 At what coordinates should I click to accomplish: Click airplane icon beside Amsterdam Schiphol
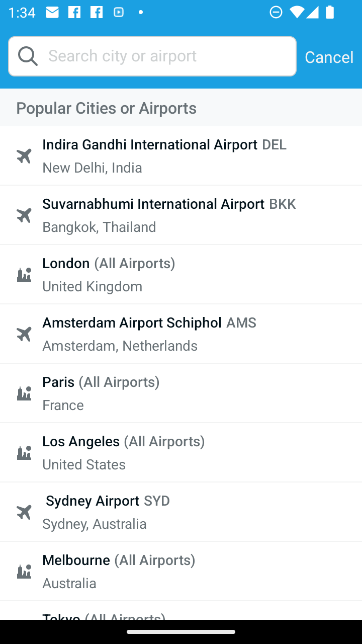tap(24, 334)
